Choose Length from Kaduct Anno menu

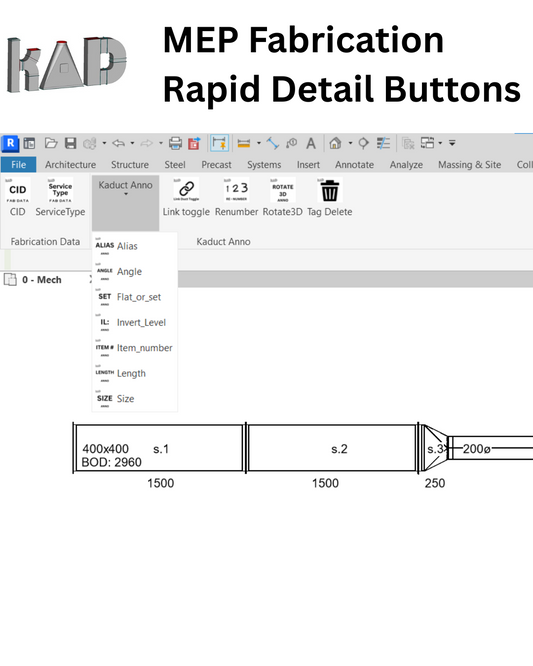pos(134,374)
